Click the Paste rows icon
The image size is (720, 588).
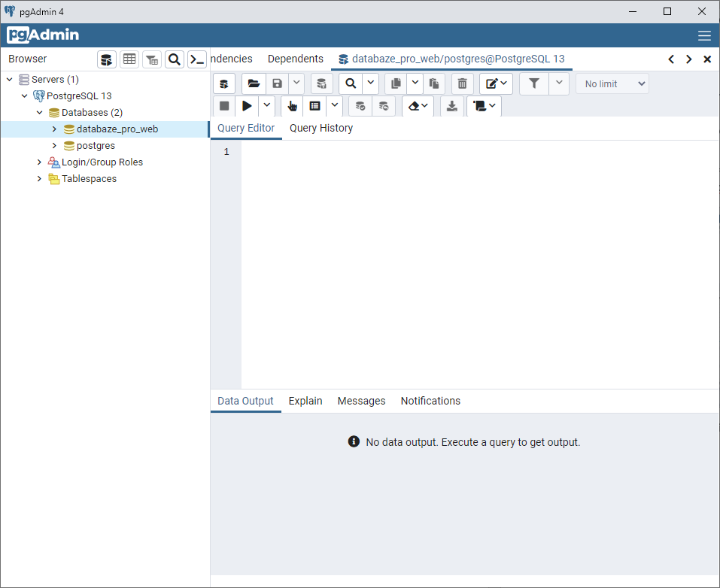coord(434,83)
